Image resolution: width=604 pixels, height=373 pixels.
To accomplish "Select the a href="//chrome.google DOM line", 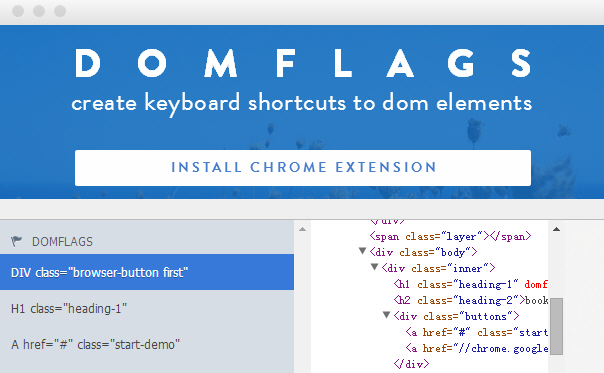I will tap(476, 348).
